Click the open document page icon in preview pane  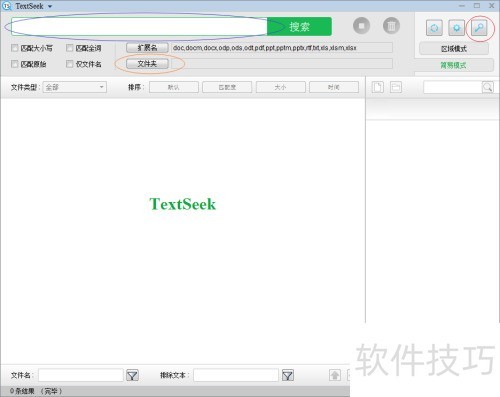coord(378,87)
